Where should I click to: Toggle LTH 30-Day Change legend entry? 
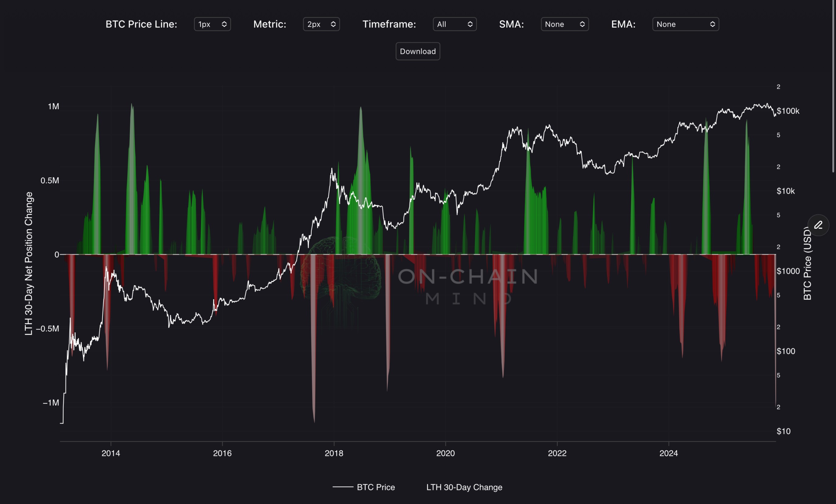point(464,487)
